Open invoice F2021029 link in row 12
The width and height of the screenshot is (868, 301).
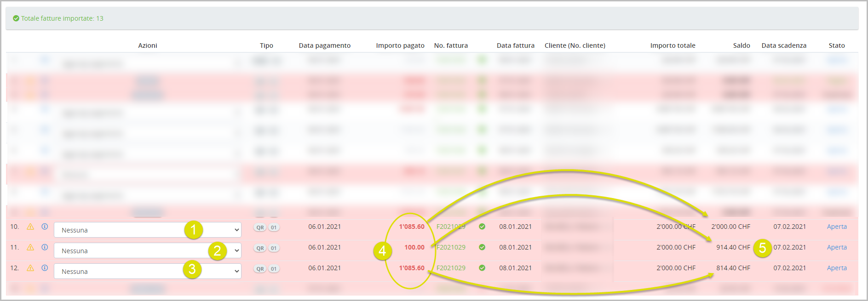click(451, 268)
